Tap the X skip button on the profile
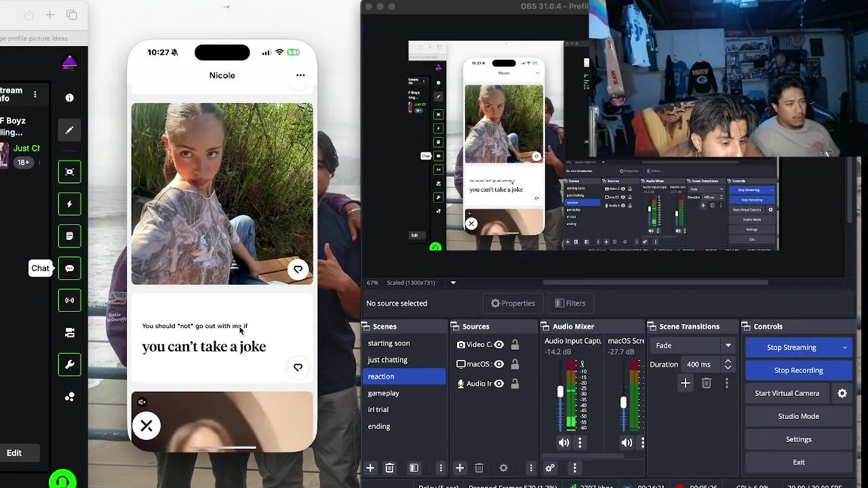 pyautogui.click(x=146, y=426)
